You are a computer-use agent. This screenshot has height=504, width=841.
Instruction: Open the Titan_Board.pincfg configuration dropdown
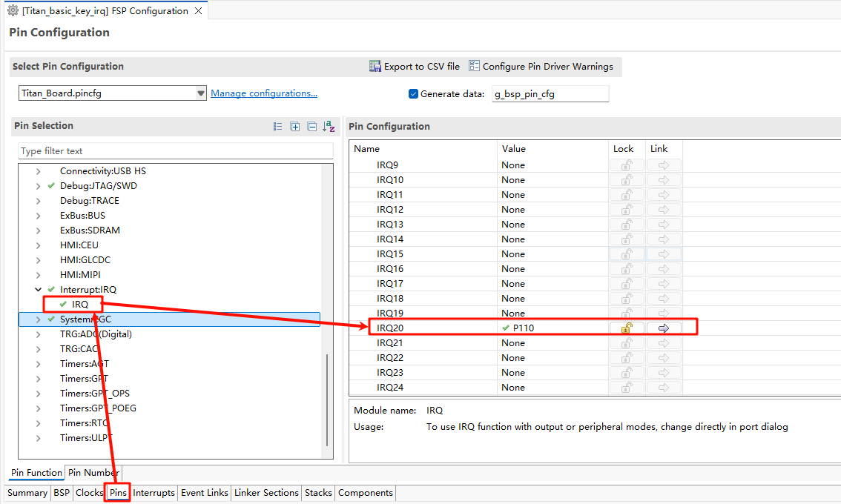pyautogui.click(x=200, y=93)
